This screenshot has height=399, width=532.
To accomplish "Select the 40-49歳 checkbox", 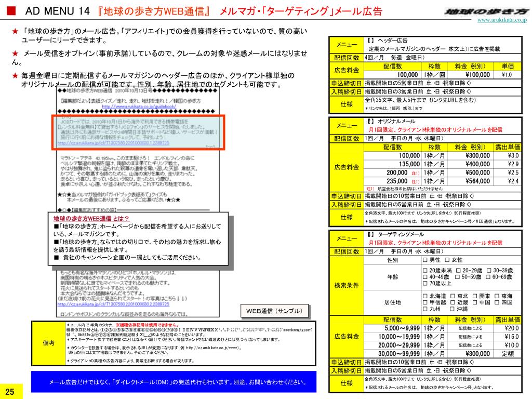I will click(425, 277).
